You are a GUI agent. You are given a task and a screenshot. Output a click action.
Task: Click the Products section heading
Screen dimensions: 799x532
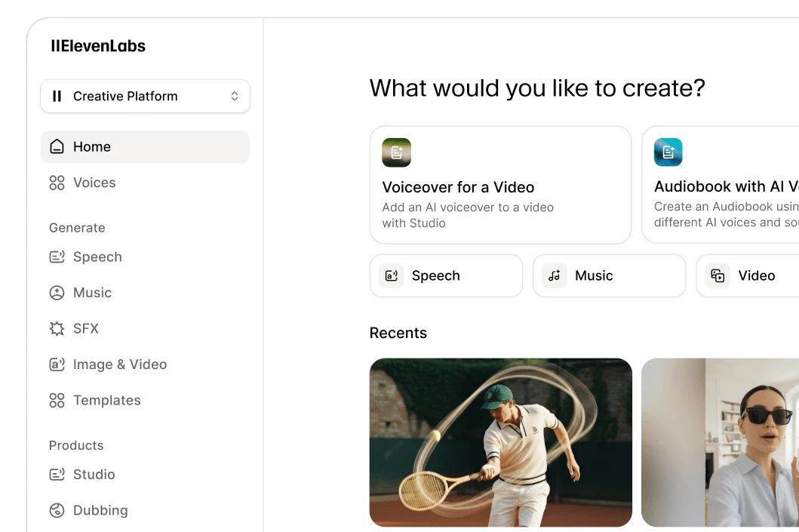[x=76, y=445]
